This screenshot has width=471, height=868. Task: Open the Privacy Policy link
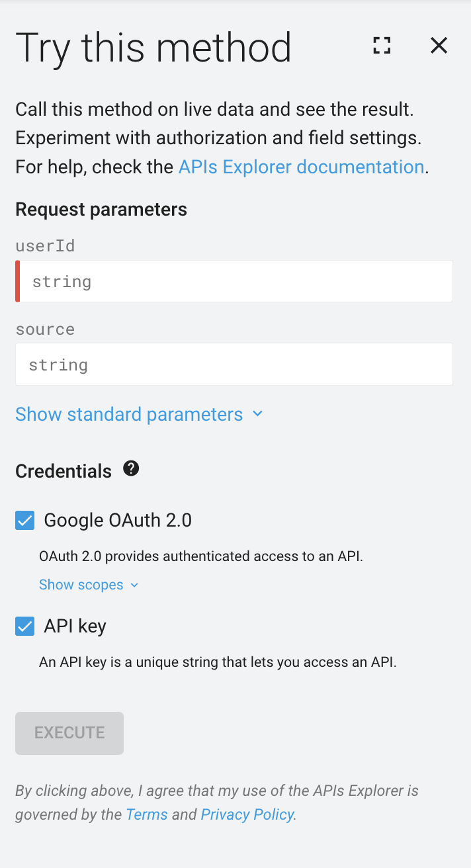tap(247, 814)
